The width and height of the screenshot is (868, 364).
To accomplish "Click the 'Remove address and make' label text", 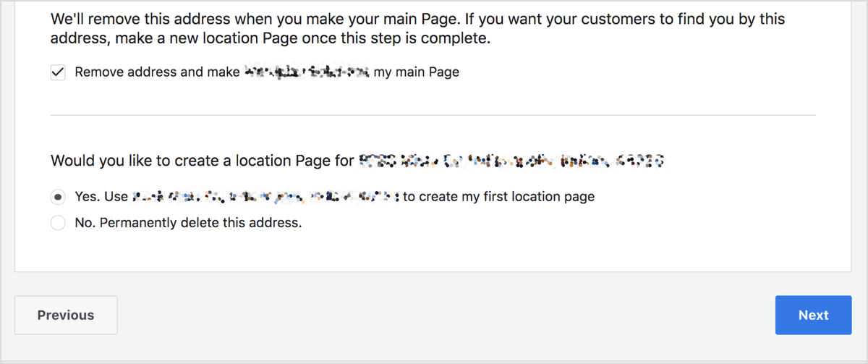I will click(x=157, y=72).
